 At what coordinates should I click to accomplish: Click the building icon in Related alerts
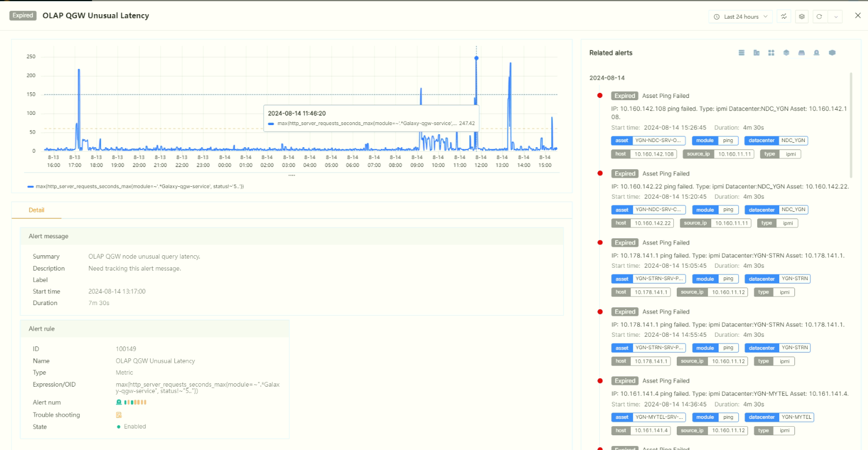pyautogui.click(x=757, y=53)
